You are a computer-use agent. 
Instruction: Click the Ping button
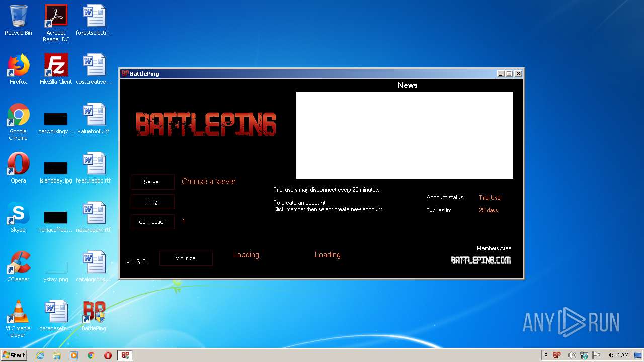tap(153, 202)
